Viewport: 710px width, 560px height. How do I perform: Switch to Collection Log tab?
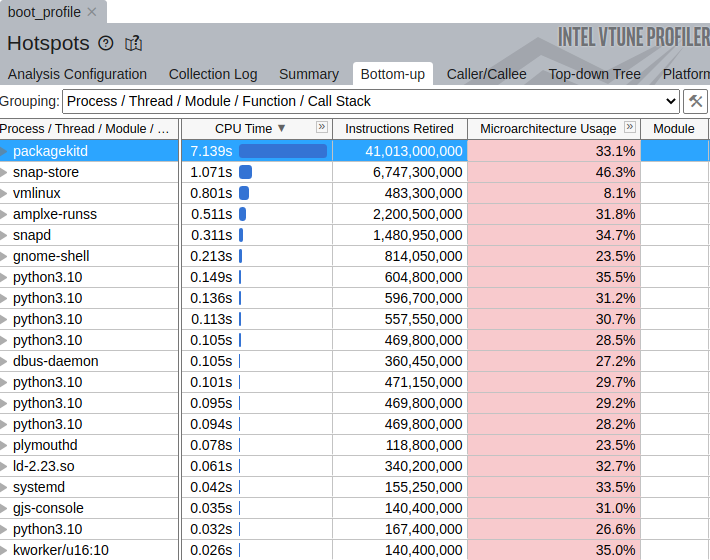(213, 74)
